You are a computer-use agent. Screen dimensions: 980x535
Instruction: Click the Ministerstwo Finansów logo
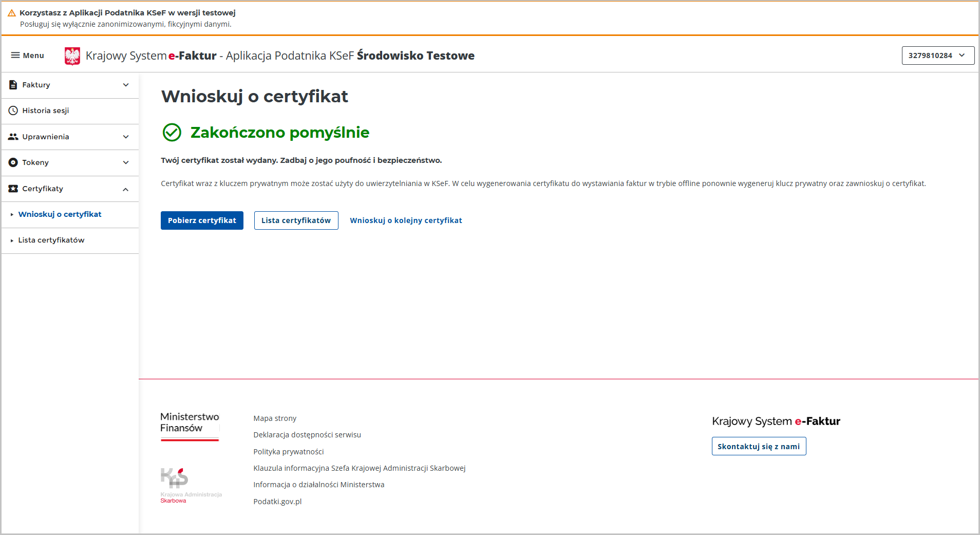[190, 426]
